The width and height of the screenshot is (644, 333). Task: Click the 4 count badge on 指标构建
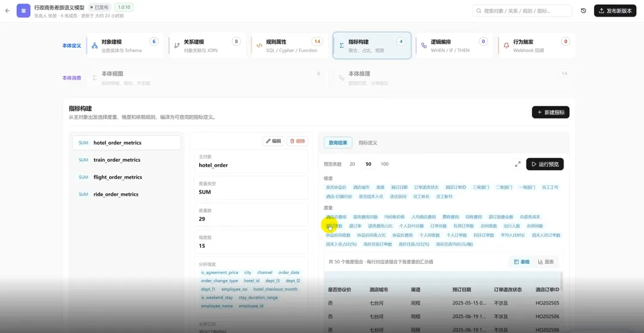[x=401, y=41]
